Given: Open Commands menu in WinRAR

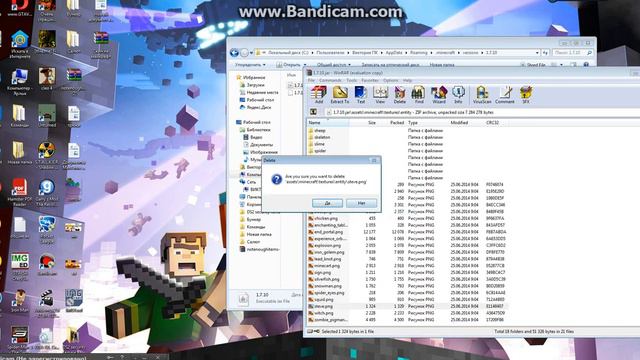Looking at the screenshot, I should point(330,80).
